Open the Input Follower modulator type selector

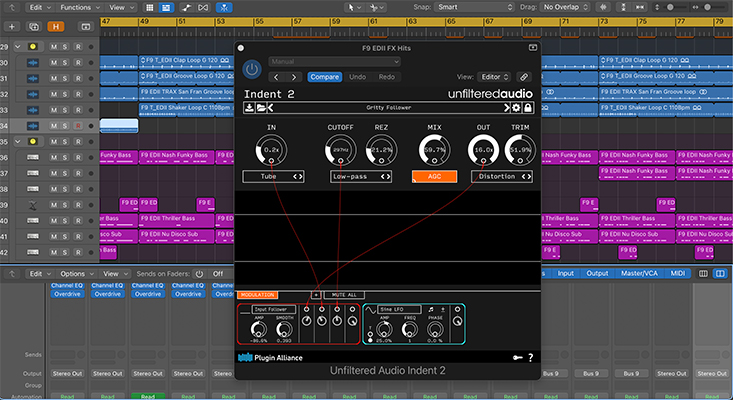(274, 309)
